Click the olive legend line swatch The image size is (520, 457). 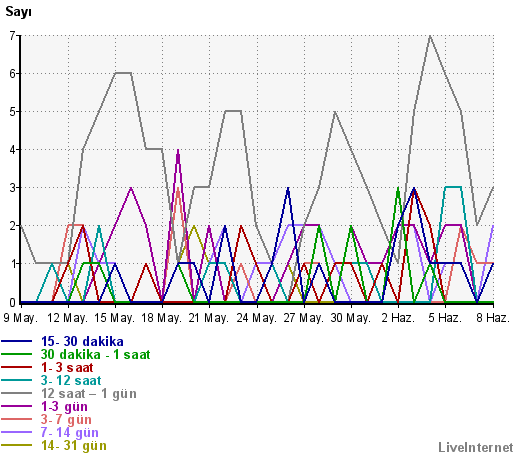[x=17, y=445]
